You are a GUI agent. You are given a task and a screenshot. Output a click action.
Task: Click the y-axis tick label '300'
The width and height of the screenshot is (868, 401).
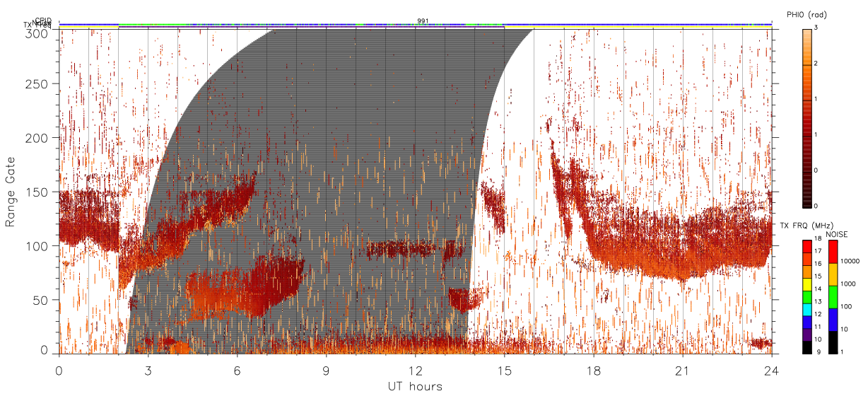(37, 33)
